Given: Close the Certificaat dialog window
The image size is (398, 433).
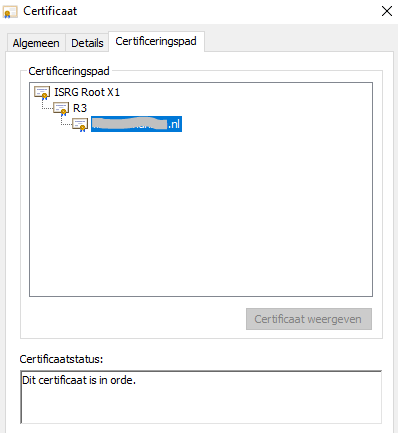Looking at the screenshot, I should [x=387, y=11].
